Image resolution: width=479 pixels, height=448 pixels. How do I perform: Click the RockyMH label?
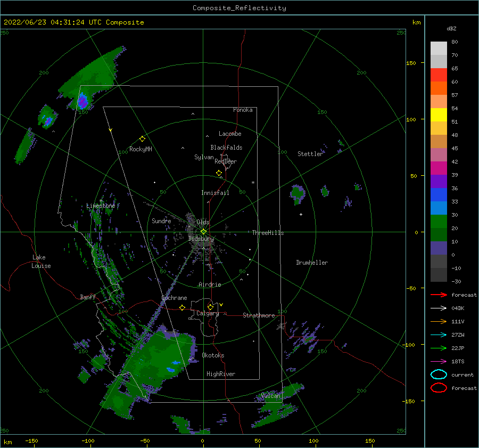coord(141,149)
